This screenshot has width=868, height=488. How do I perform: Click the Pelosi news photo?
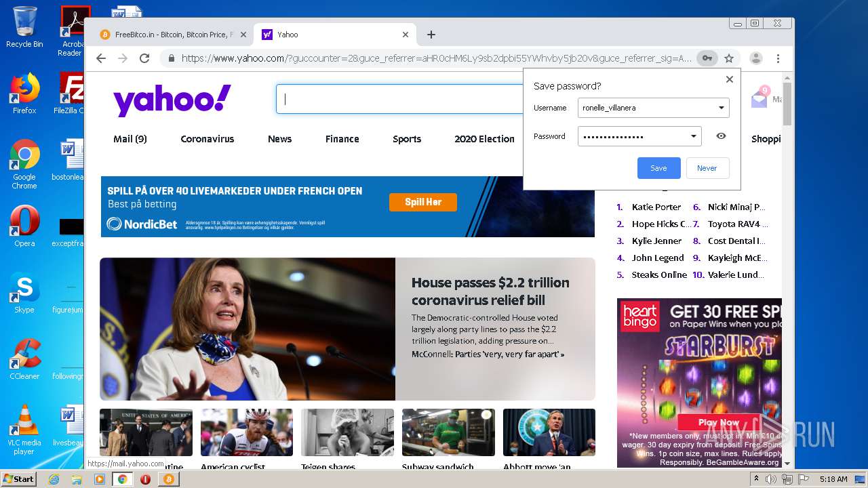tap(248, 329)
